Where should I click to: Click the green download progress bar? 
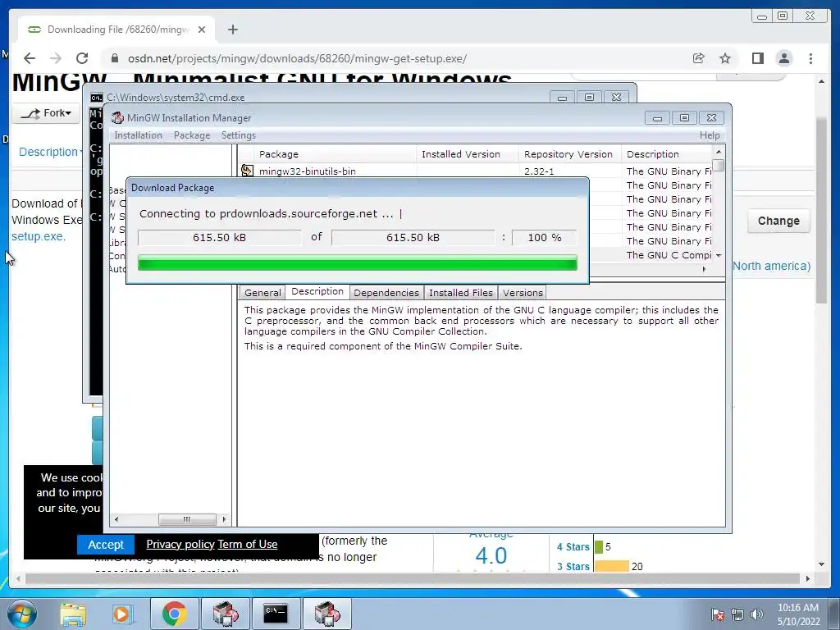(x=358, y=262)
